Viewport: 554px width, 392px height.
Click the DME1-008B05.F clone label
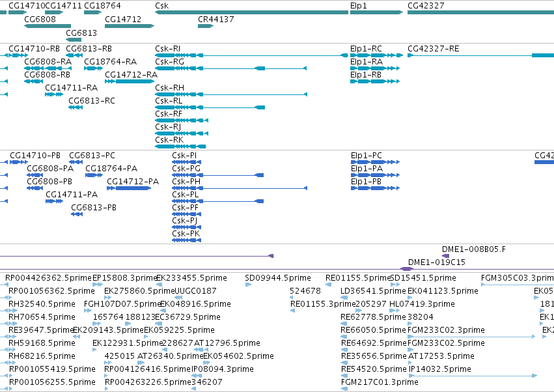474,249
